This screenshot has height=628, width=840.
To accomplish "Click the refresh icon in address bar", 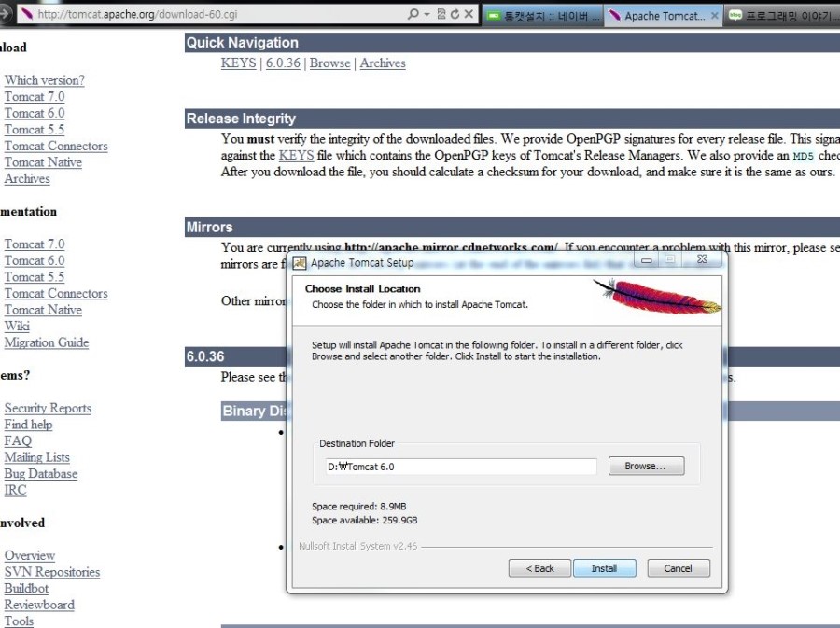I will tap(455, 14).
